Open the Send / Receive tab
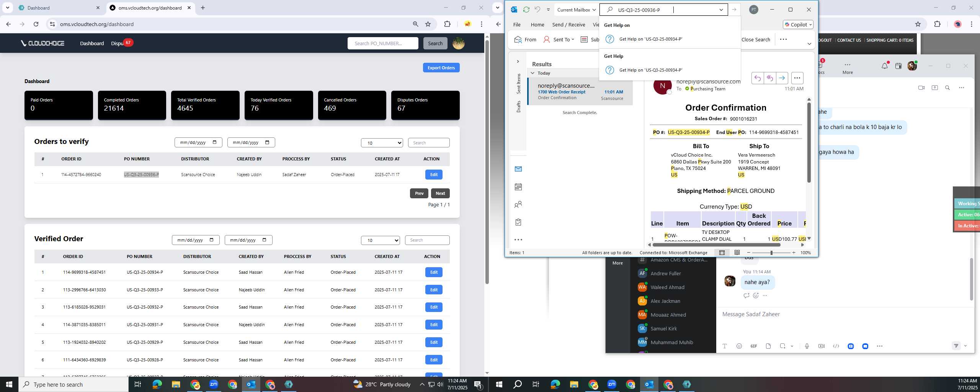 point(568,24)
